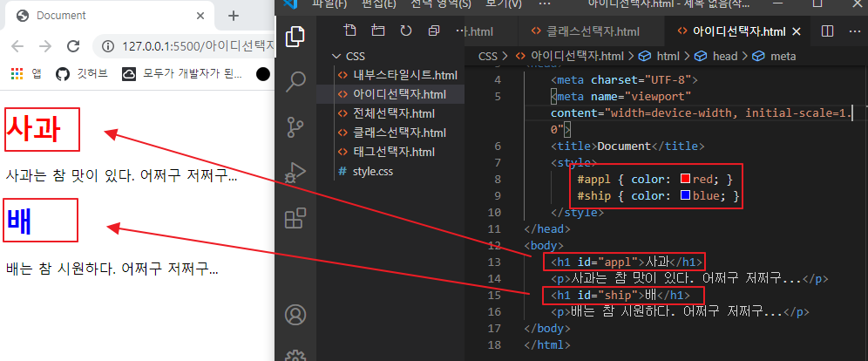The width and height of the screenshot is (868, 361).
Task: Open the 깃허브 bookmark
Action: pyautogui.click(x=81, y=73)
